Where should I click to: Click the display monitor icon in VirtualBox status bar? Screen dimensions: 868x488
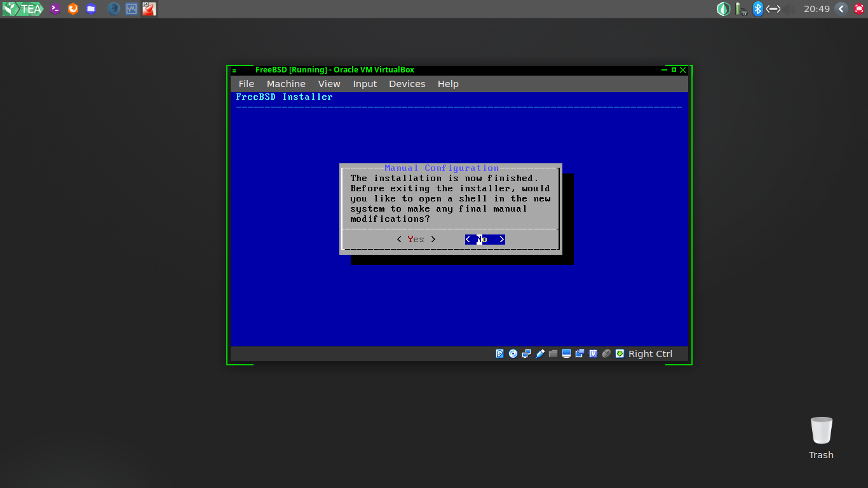[566, 354]
